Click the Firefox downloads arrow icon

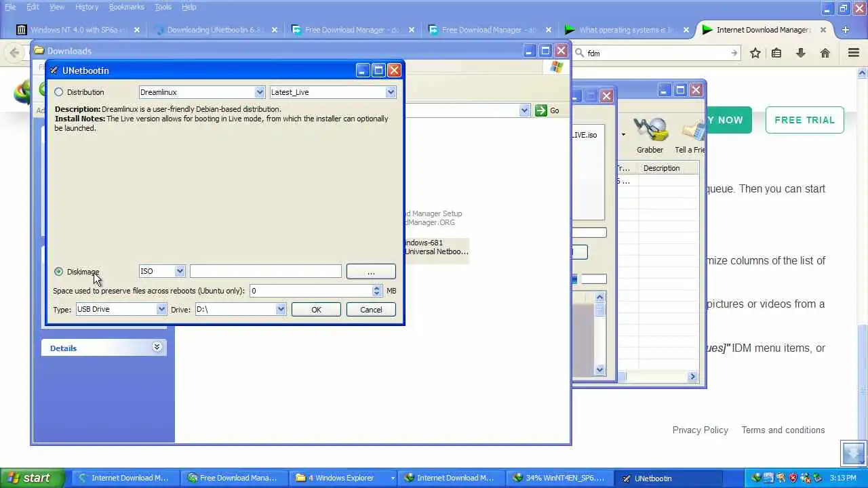pyautogui.click(x=801, y=53)
